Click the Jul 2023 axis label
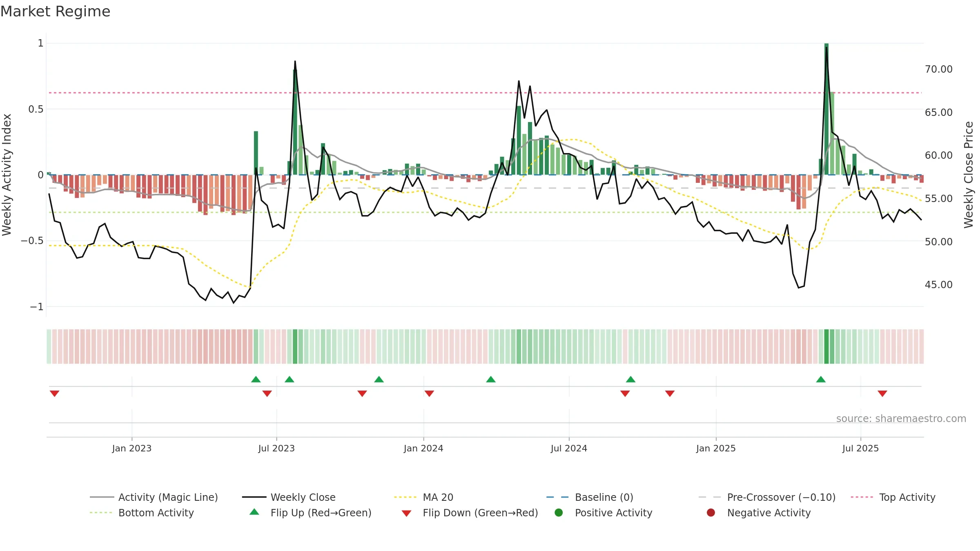The image size is (980, 551). tap(276, 448)
